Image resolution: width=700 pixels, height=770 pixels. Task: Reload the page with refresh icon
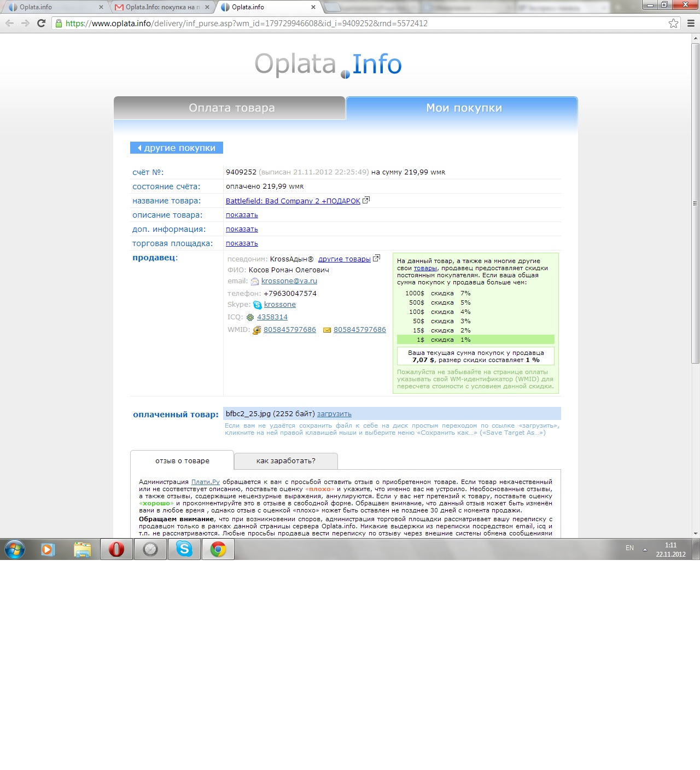[41, 24]
